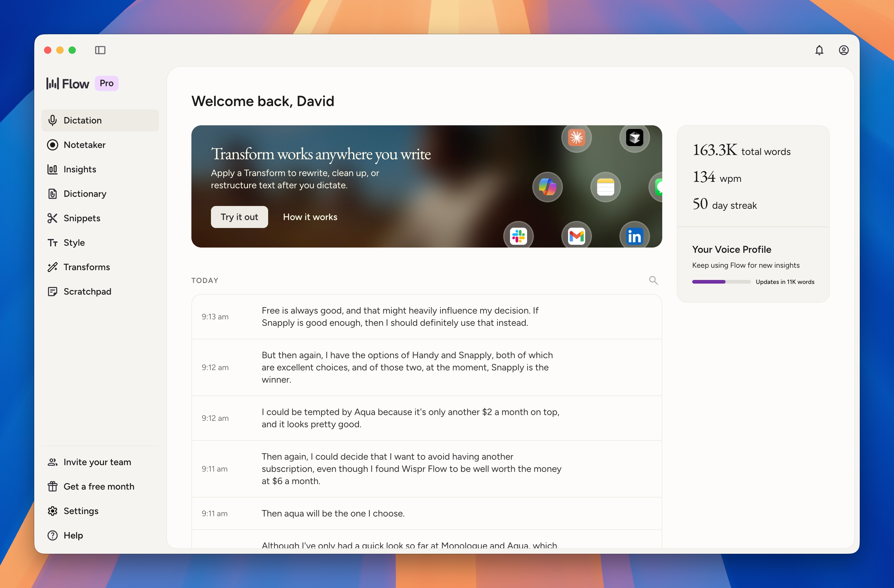
Task: Open Transforms in sidebar
Action: (x=100, y=266)
